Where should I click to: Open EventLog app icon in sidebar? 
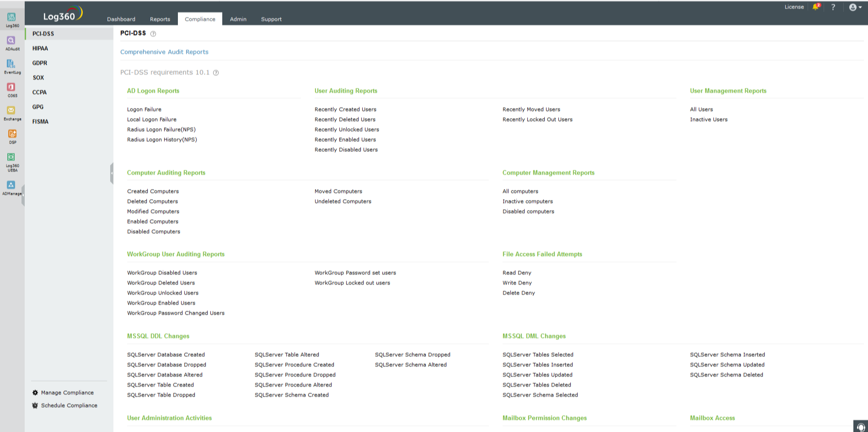(x=11, y=65)
